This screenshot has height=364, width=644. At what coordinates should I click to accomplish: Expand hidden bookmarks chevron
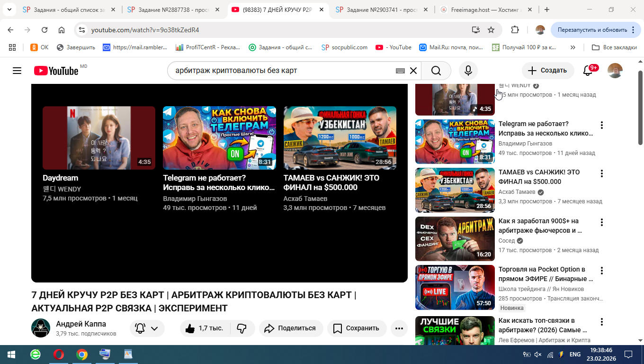coord(573,47)
